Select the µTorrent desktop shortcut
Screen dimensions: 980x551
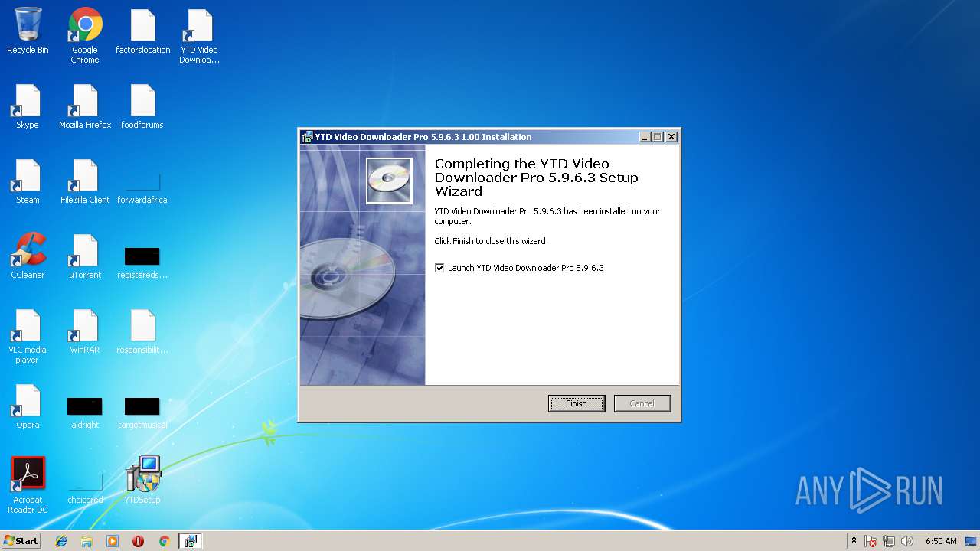(85, 256)
